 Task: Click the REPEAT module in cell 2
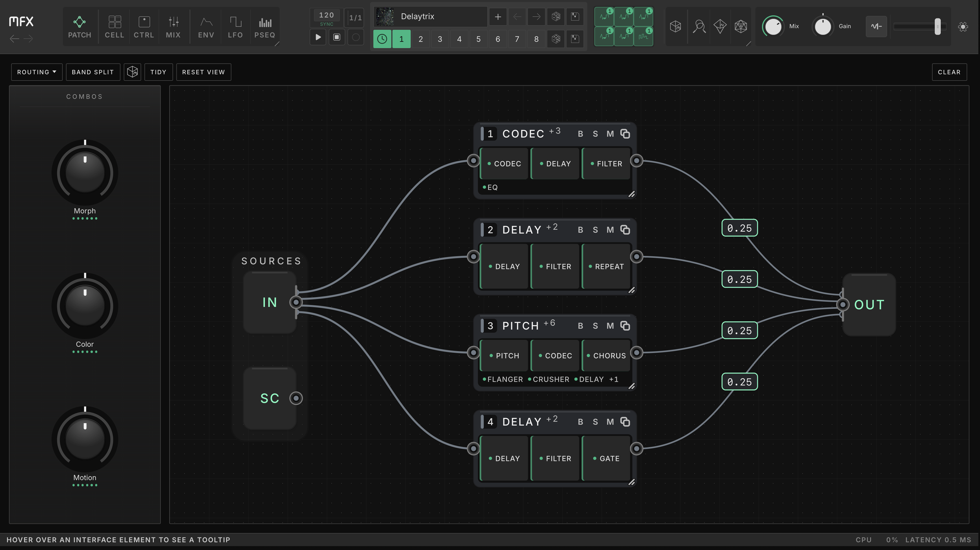(606, 266)
